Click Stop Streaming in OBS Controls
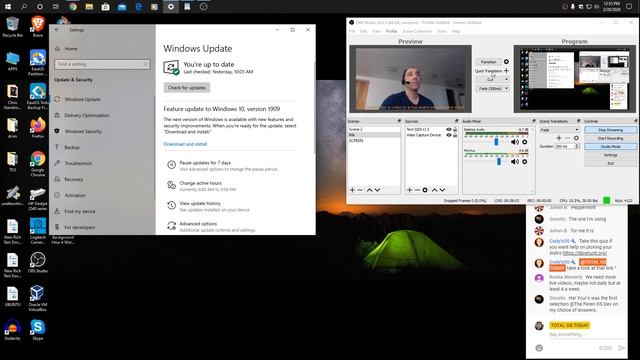This screenshot has width=640, height=360. [x=610, y=130]
